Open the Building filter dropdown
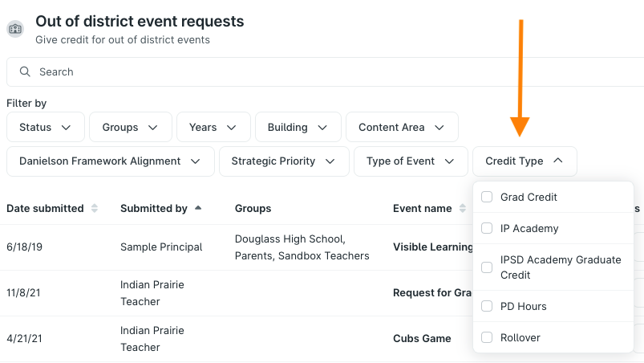The image size is (644, 363). [298, 127]
